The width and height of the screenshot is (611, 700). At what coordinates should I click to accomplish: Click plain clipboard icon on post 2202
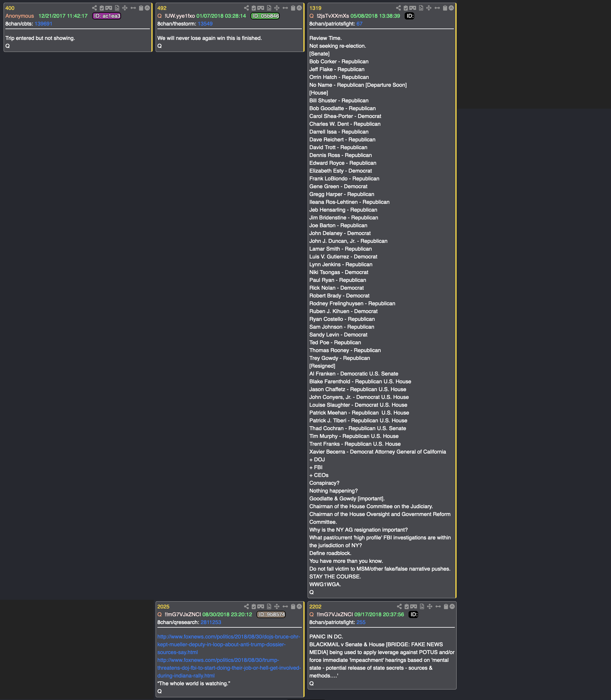[x=446, y=606]
